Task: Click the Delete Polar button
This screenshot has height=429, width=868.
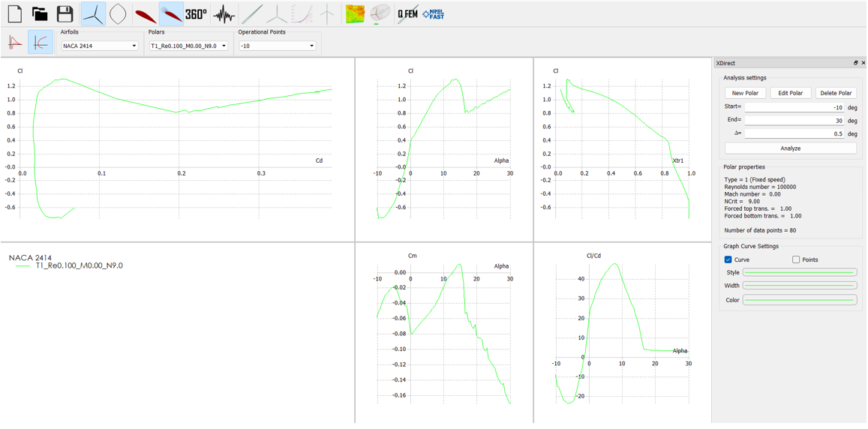Action: coord(836,93)
